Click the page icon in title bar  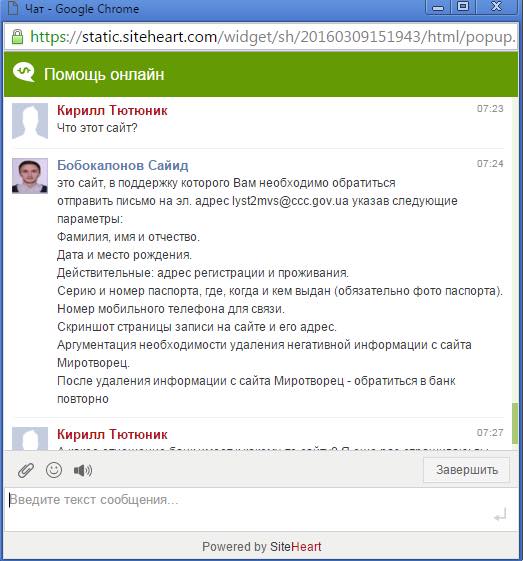(13, 7)
